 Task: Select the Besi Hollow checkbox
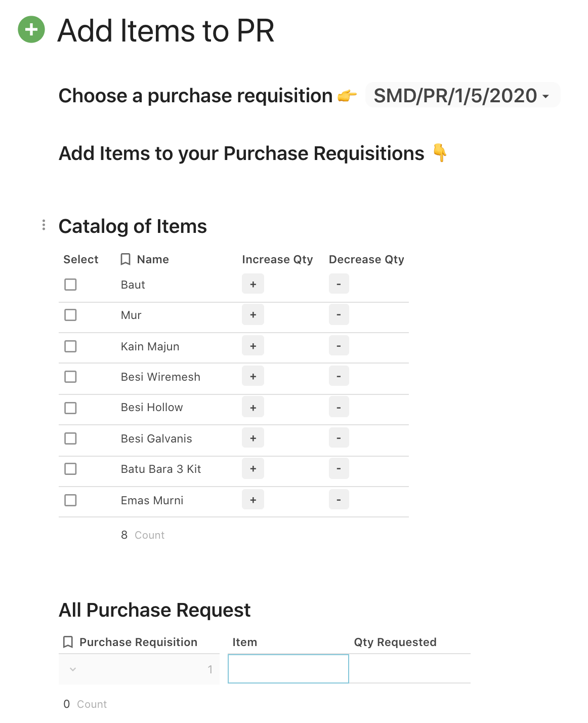tap(71, 408)
